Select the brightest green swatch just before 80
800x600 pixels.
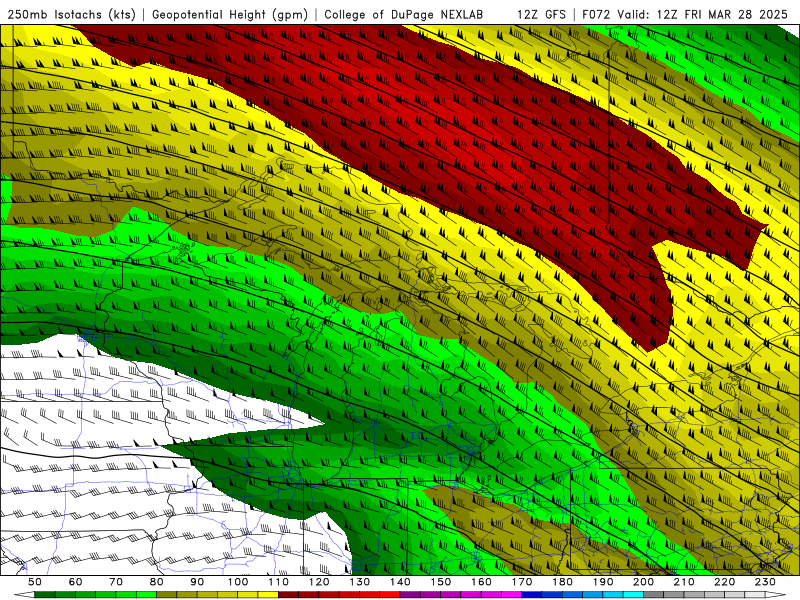click(x=146, y=595)
